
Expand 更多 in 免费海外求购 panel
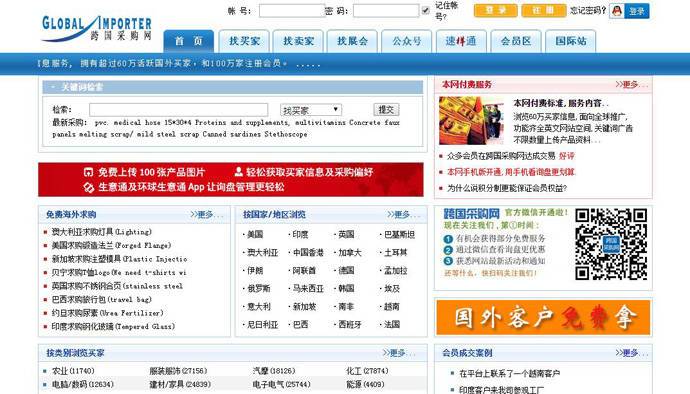[207, 214]
